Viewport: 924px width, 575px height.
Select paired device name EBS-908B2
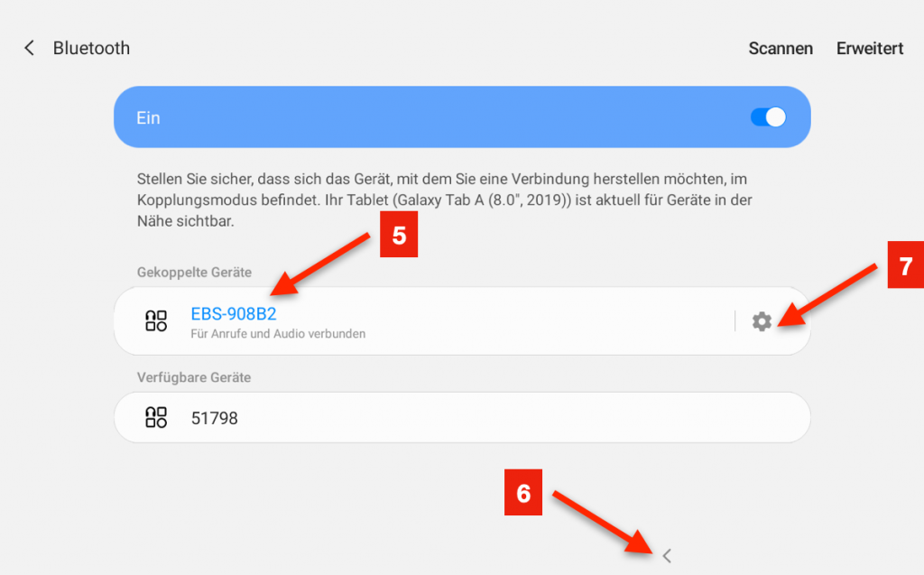(x=233, y=314)
